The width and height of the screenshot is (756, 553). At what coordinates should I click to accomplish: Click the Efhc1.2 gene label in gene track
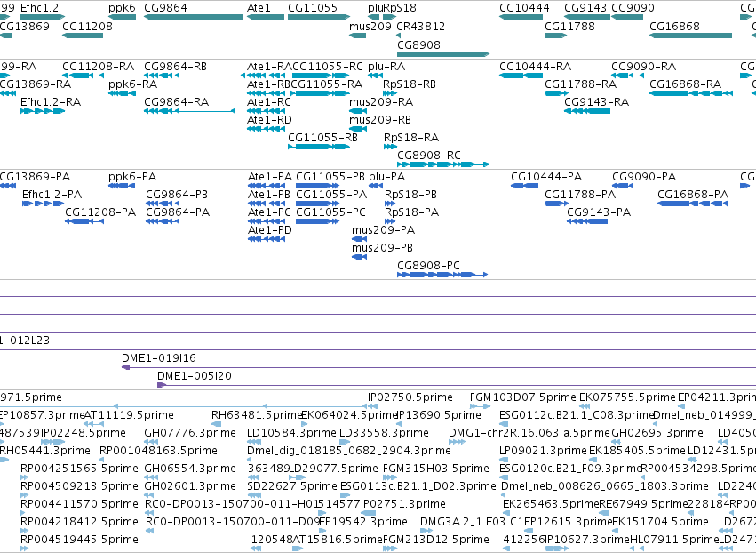coord(40,8)
